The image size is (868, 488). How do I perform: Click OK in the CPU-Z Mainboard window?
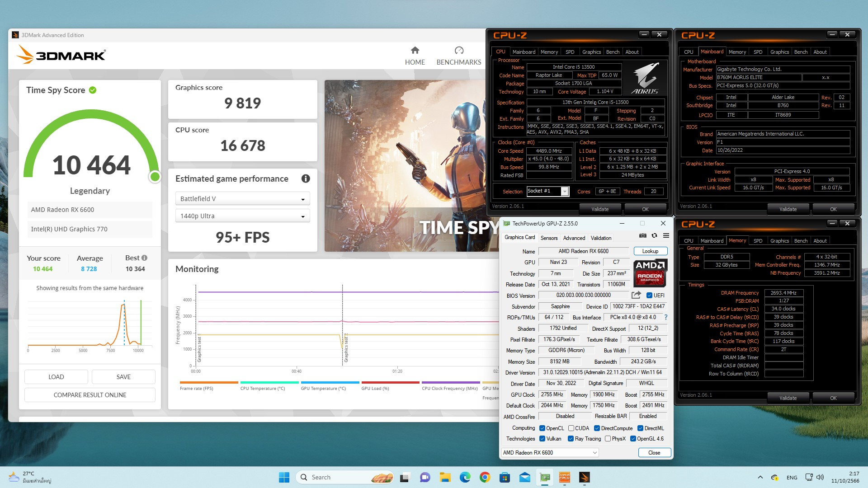(x=833, y=209)
